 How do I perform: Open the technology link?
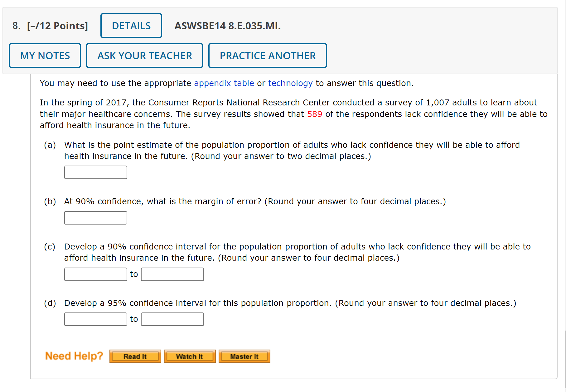[x=290, y=83]
